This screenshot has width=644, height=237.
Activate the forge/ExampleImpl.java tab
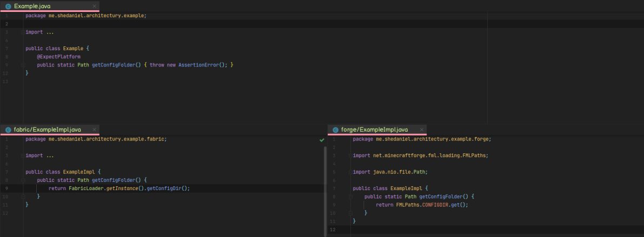[x=374, y=130]
